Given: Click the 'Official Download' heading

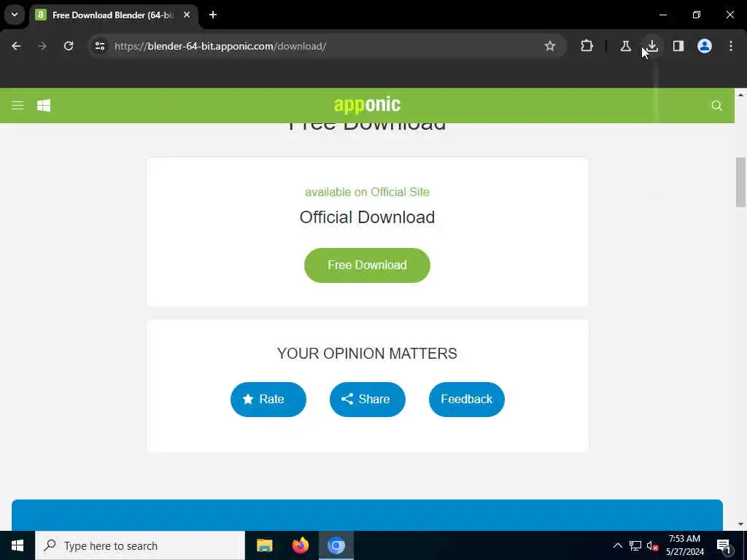Looking at the screenshot, I should [x=368, y=217].
